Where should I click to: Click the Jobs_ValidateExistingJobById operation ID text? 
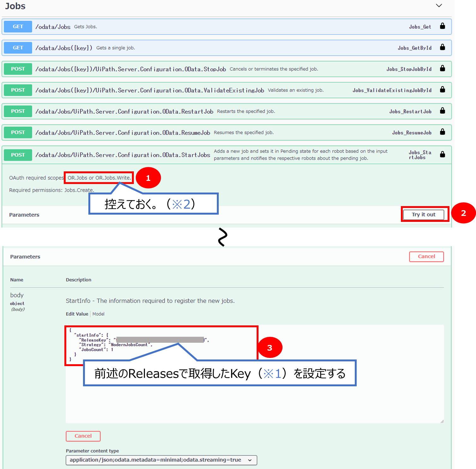click(392, 90)
